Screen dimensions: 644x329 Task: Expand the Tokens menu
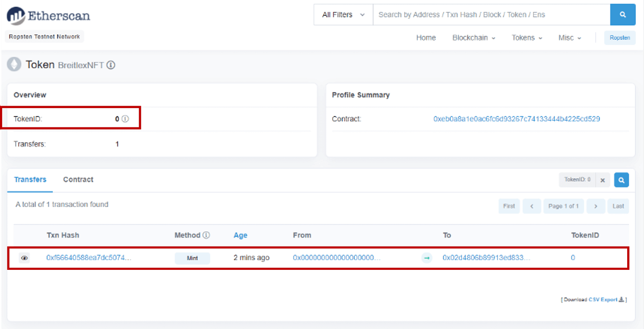[x=527, y=38]
